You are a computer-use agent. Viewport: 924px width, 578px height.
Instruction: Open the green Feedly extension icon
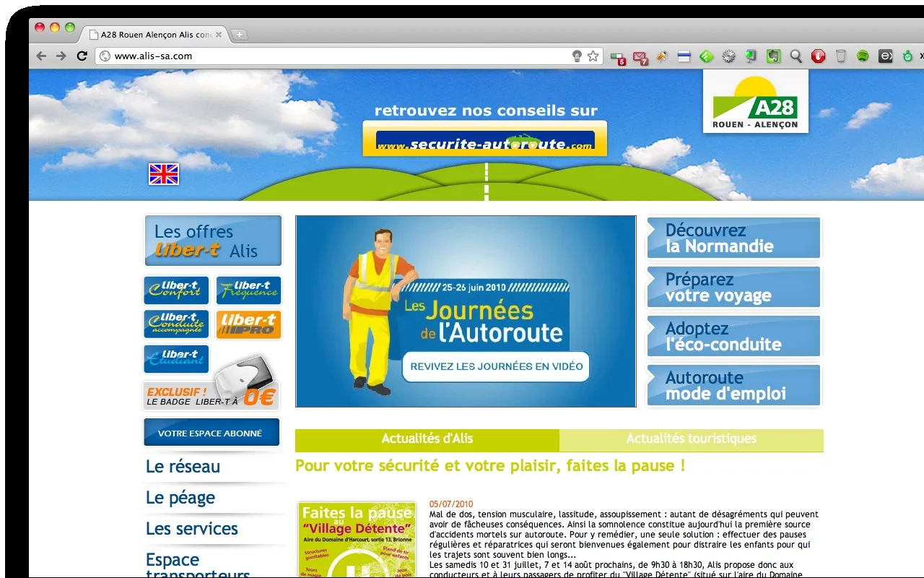tap(707, 56)
